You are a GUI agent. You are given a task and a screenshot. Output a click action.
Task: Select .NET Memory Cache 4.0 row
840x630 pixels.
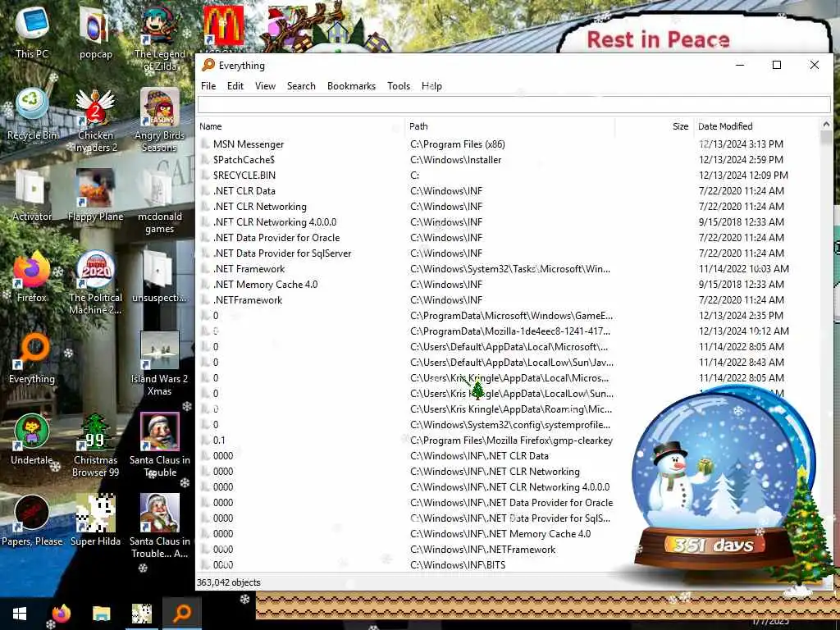tap(508, 285)
